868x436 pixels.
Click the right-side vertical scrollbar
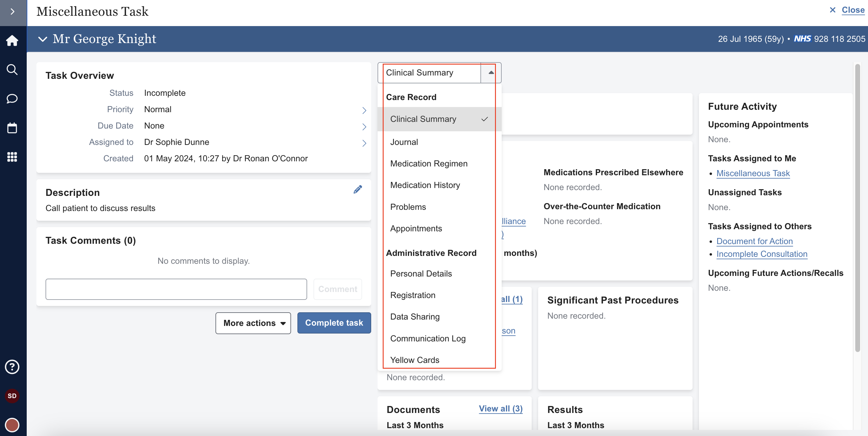coord(857,209)
